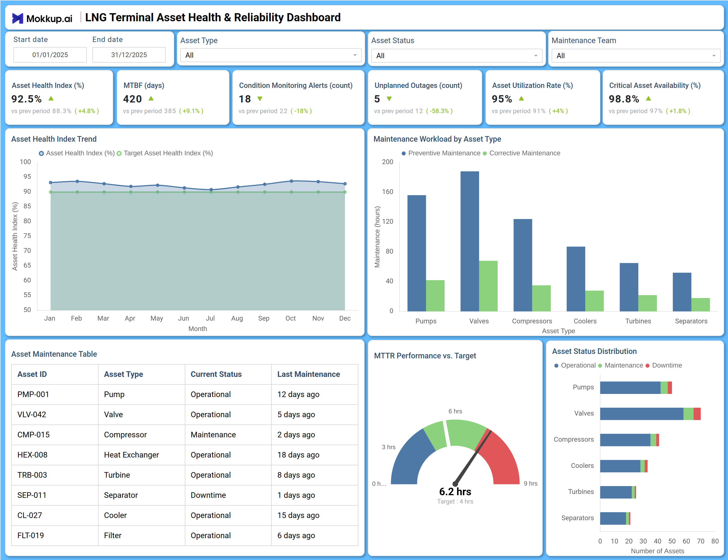Screen dimensions: 728x560
Task: Click the down arrow beside Unplanned Outages 5
Action: (389, 99)
